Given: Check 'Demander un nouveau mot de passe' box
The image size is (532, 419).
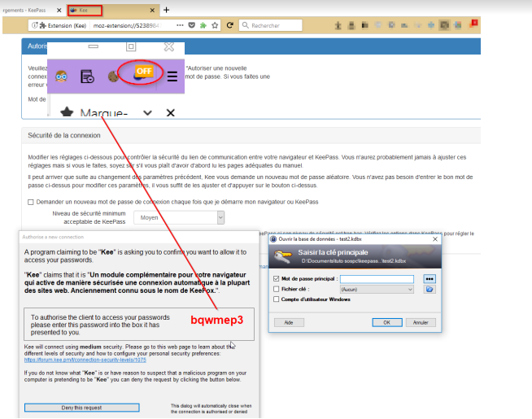Looking at the screenshot, I should point(31,202).
